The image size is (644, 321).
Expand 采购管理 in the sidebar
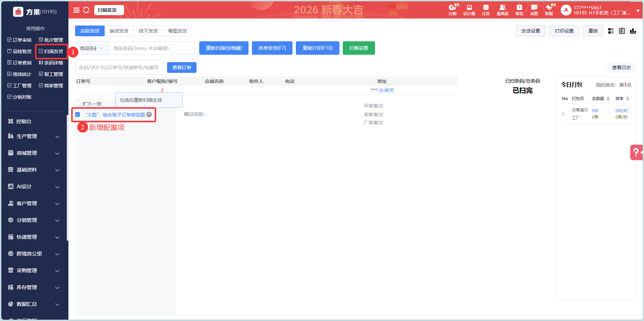click(34, 271)
